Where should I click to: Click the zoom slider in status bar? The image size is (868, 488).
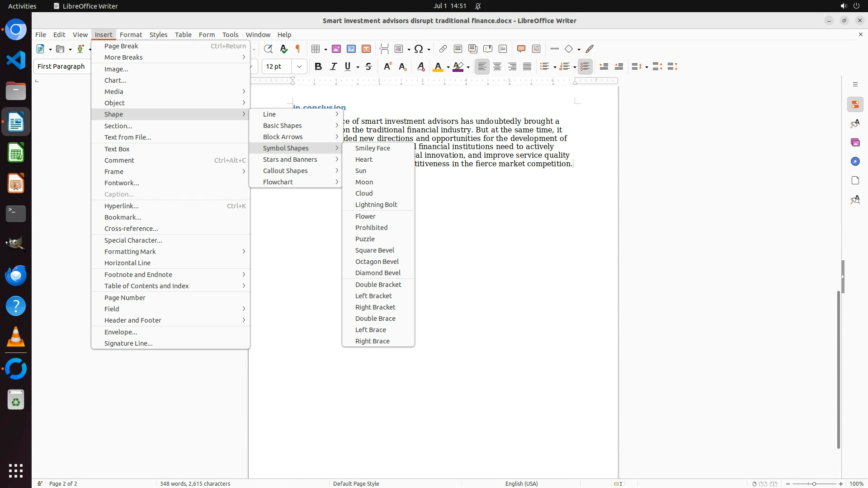point(814,483)
